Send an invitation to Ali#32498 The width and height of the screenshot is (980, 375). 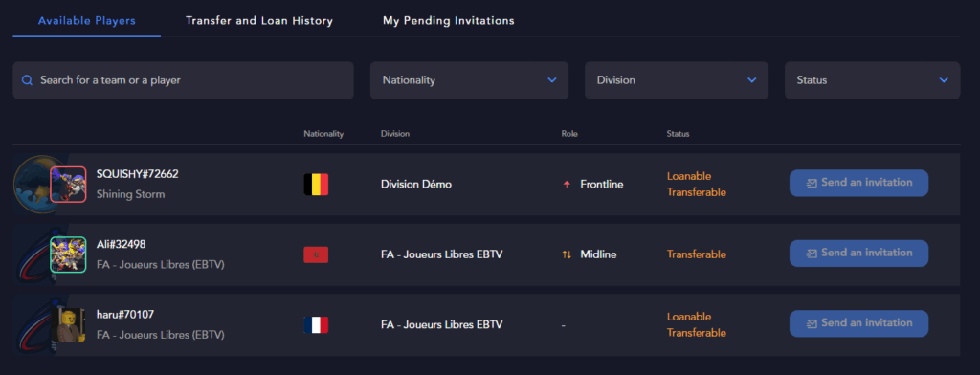[x=858, y=254]
